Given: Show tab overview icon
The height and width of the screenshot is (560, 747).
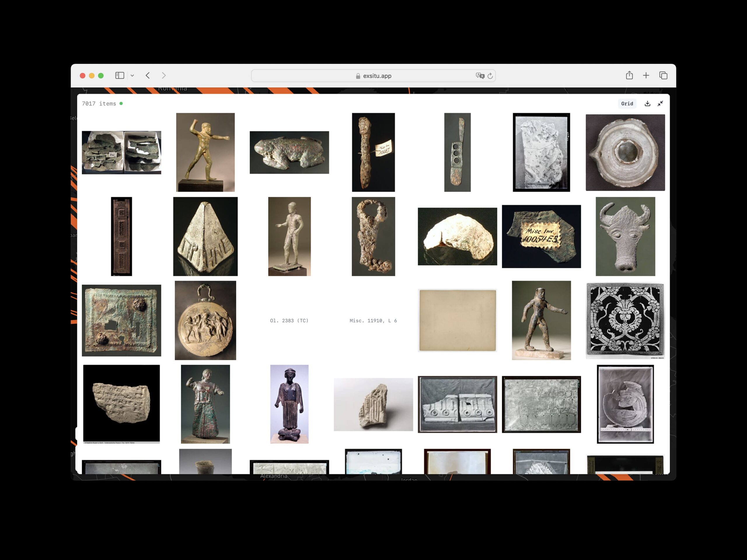Looking at the screenshot, I should point(663,75).
